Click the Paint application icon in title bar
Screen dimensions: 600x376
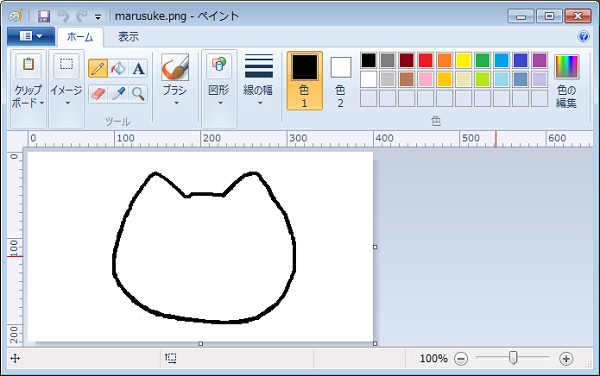click(16, 16)
